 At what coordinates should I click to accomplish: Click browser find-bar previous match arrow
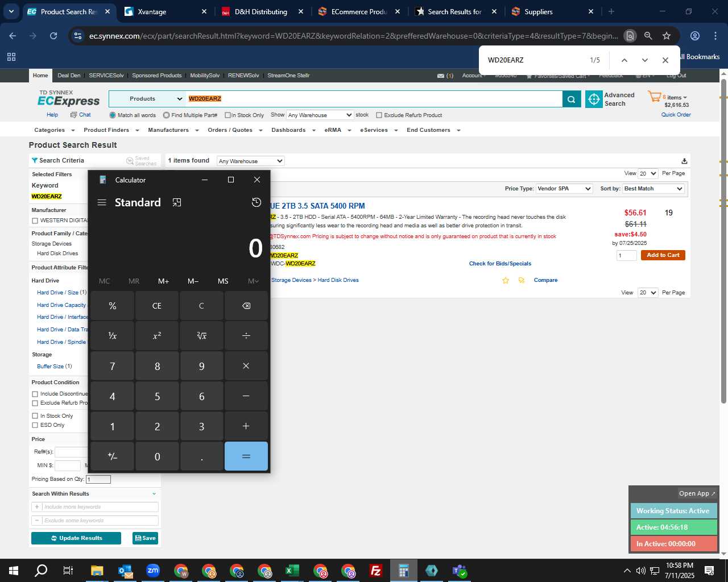tap(624, 60)
